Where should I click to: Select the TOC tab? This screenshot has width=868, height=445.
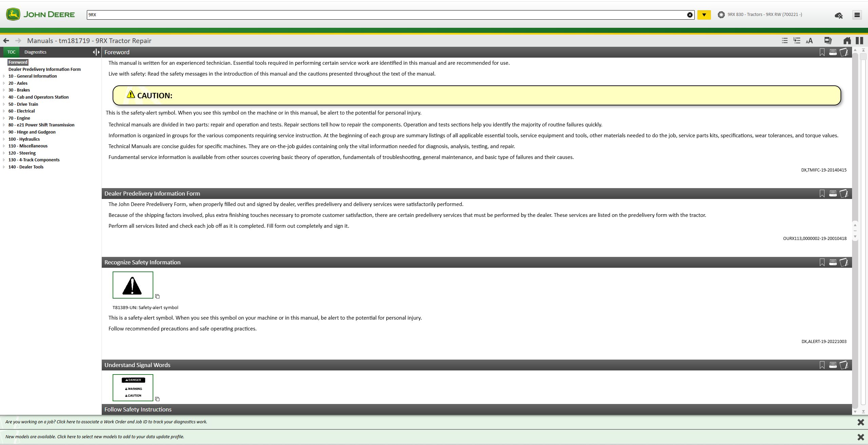pyautogui.click(x=11, y=52)
